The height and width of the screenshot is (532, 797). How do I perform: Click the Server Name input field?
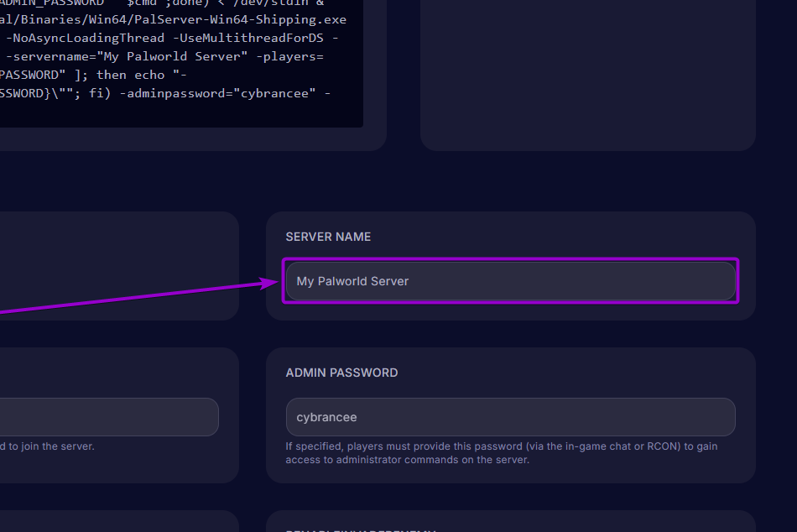pyautogui.click(x=510, y=281)
